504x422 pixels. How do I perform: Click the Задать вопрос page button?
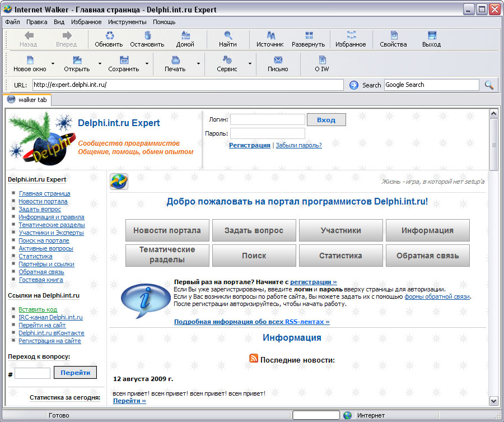(254, 230)
